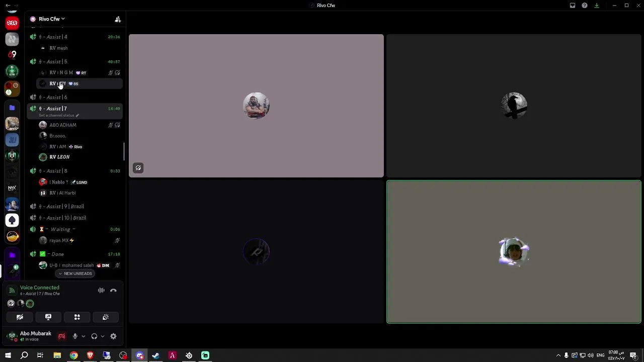Open the Windows Start menu

pyautogui.click(x=8, y=355)
